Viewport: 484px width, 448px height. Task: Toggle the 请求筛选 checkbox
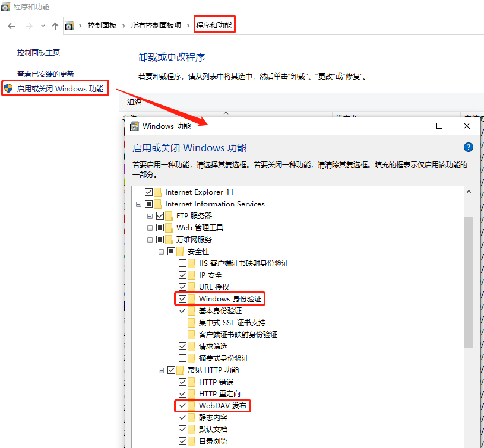click(x=182, y=347)
